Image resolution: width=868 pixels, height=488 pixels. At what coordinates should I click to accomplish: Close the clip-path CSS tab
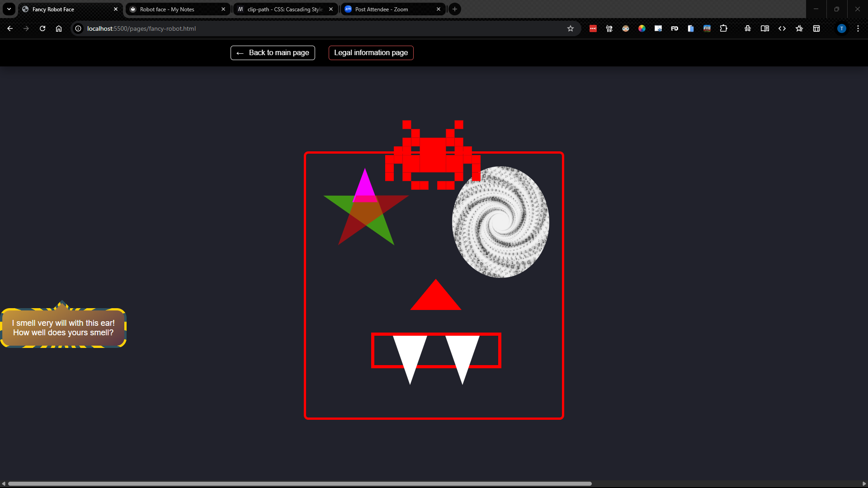click(x=331, y=9)
